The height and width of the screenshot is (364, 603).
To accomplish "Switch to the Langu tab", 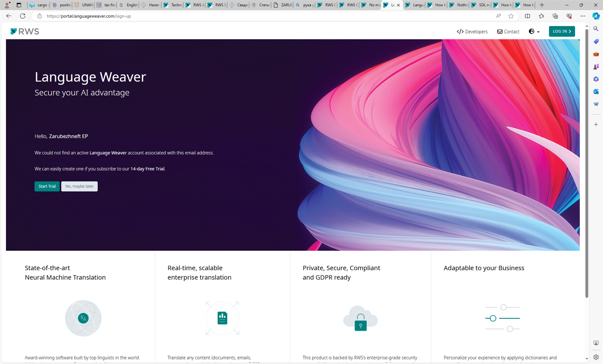I will [414, 5].
